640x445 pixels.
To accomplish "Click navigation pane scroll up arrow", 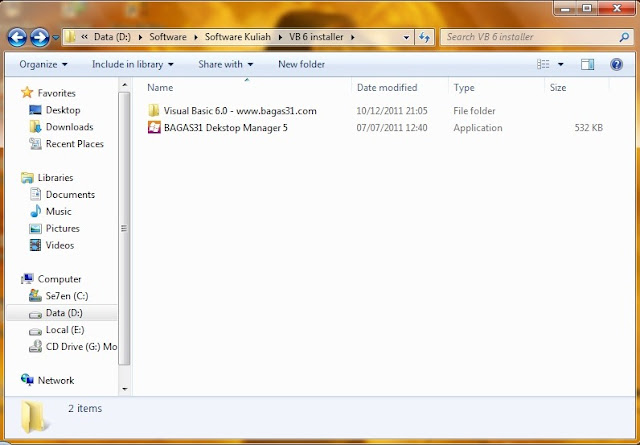I will 124,85.
